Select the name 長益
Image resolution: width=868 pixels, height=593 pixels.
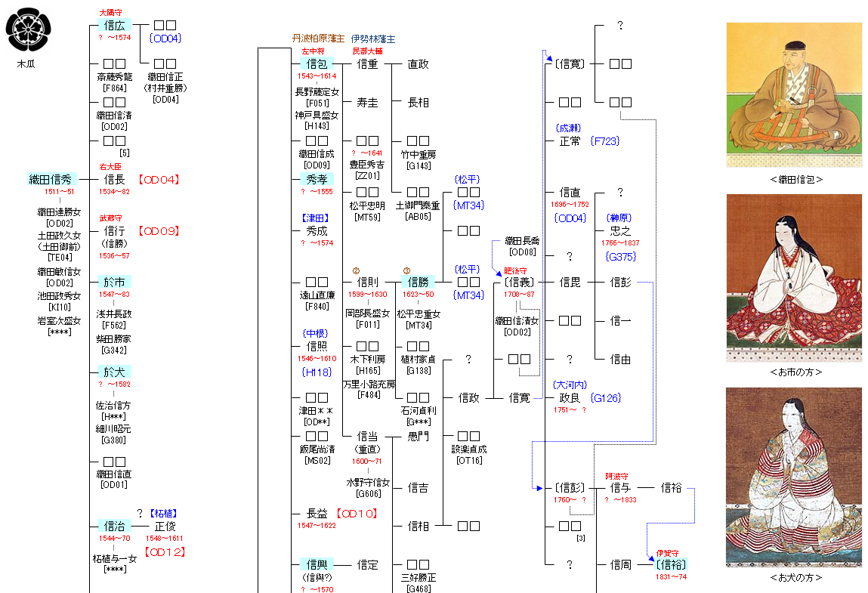tap(317, 514)
